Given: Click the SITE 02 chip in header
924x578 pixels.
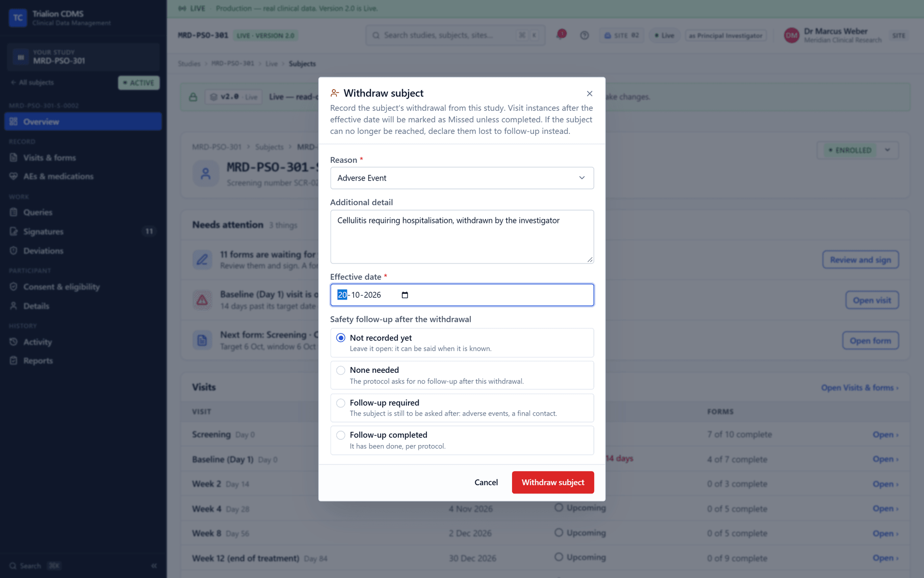Looking at the screenshot, I should [622, 35].
